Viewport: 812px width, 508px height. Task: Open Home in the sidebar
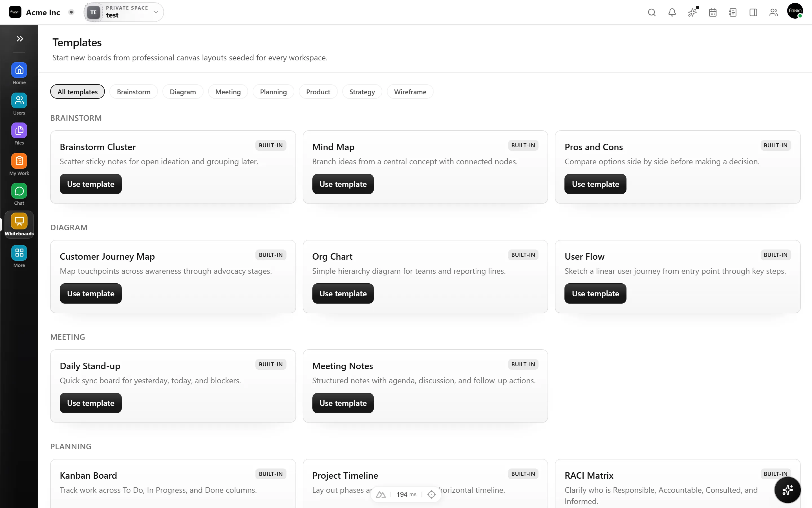pos(19,74)
